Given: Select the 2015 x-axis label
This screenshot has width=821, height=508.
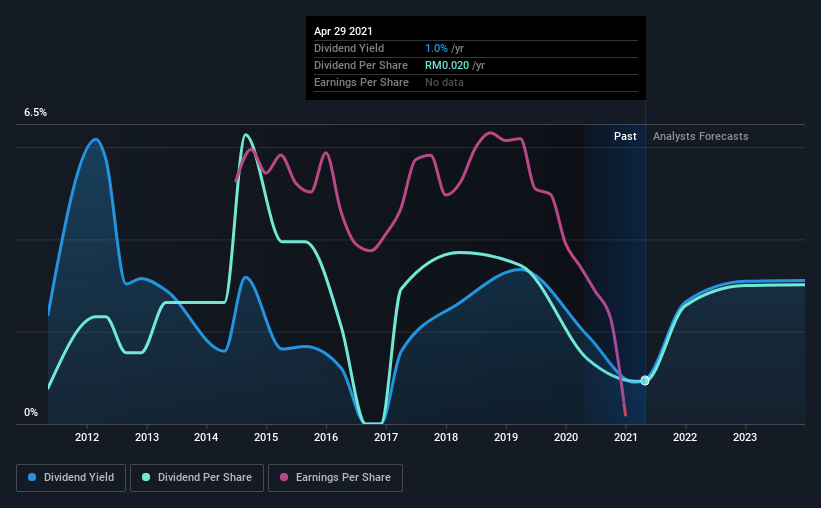Looking at the screenshot, I should pyautogui.click(x=266, y=437).
